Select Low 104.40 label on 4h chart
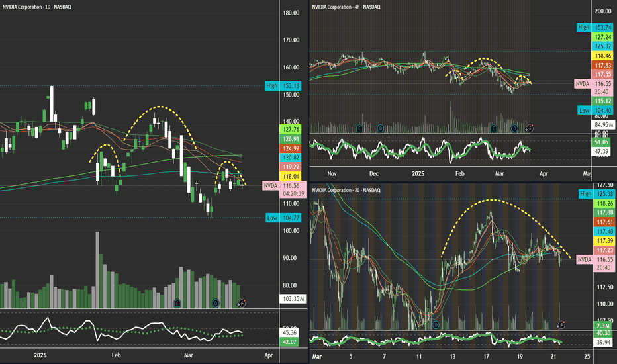This screenshot has height=364, width=617. 595,110
